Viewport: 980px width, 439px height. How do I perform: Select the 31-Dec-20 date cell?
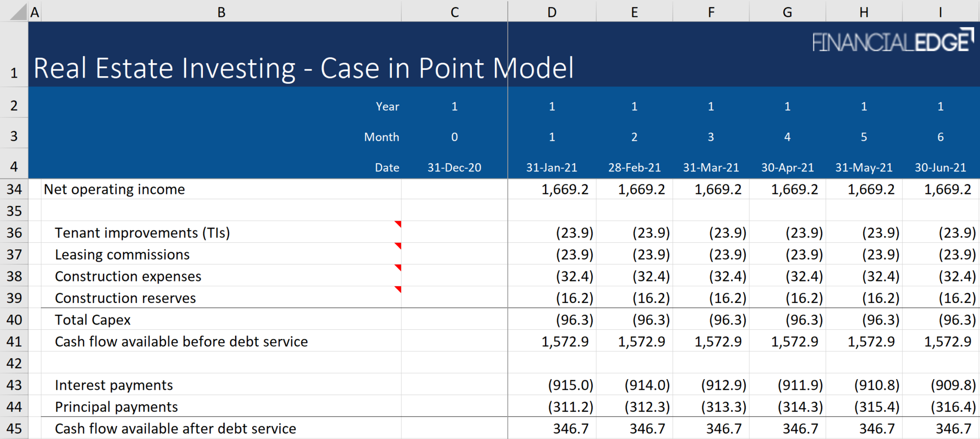[454, 167]
